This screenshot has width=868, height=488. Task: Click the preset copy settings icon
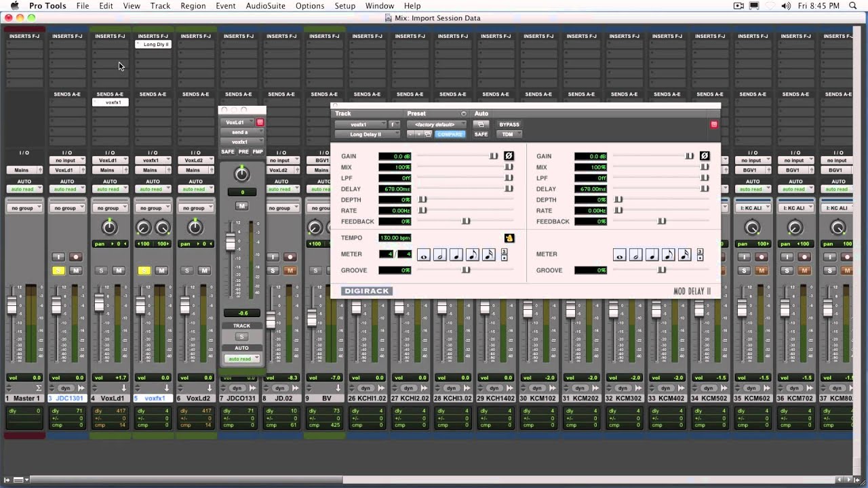point(429,134)
